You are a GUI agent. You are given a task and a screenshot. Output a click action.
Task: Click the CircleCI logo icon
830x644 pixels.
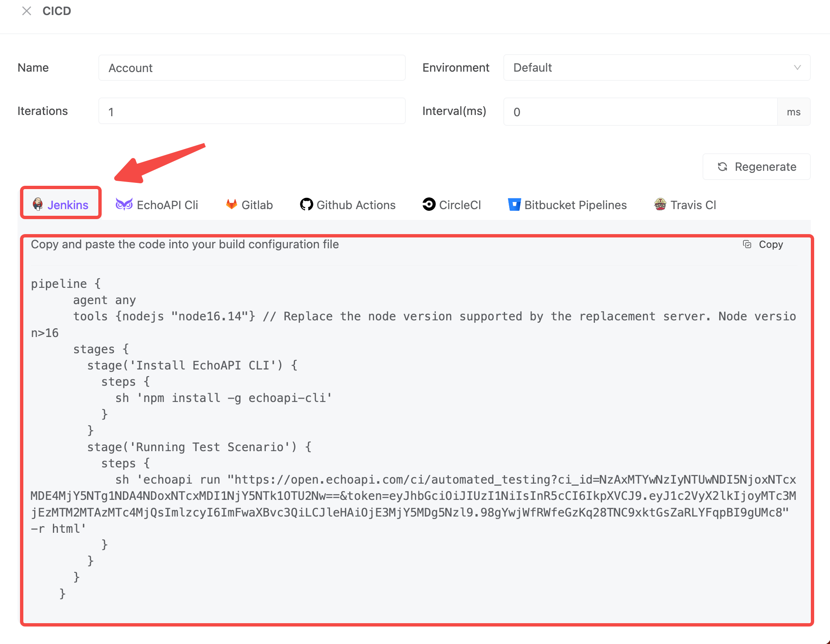click(429, 204)
